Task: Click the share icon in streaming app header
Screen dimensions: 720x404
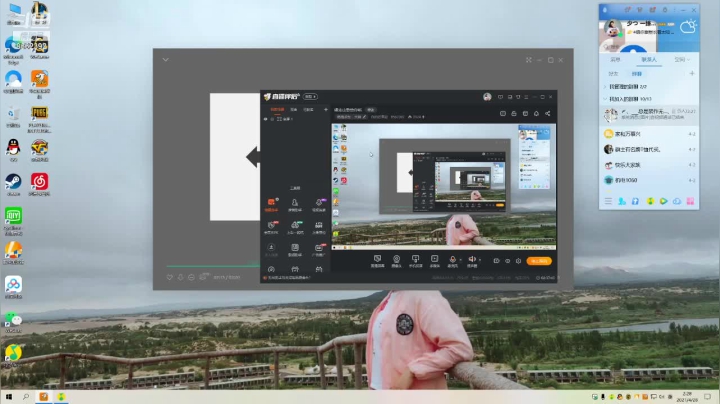Action: pos(547,113)
